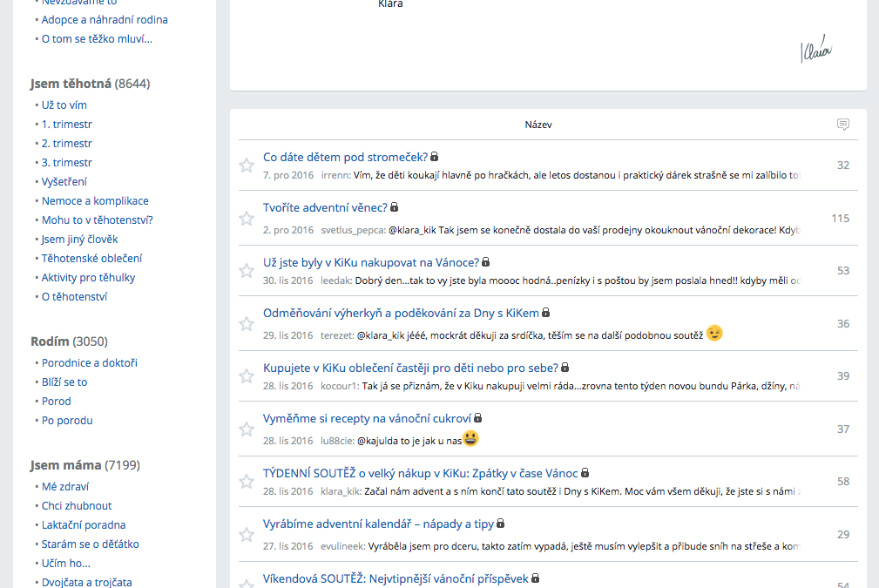The width and height of the screenshot is (879, 588).
Task: Select 'Porod' in sidebar
Action: [56, 401]
